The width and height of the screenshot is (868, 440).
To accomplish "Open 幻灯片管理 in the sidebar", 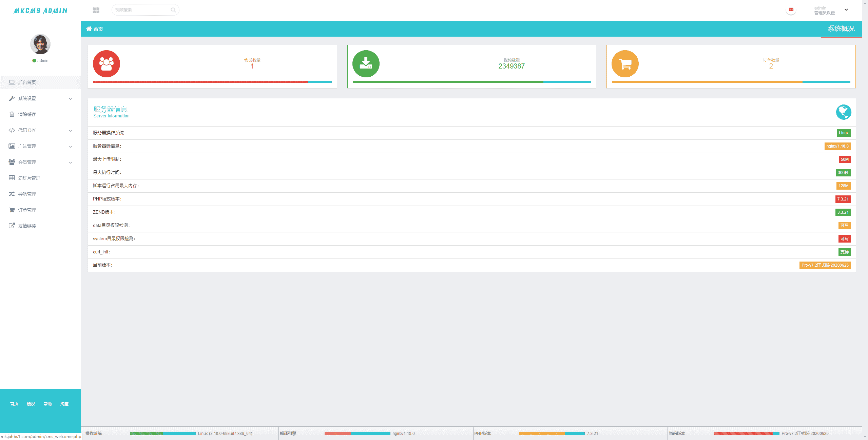I will tap(29, 178).
